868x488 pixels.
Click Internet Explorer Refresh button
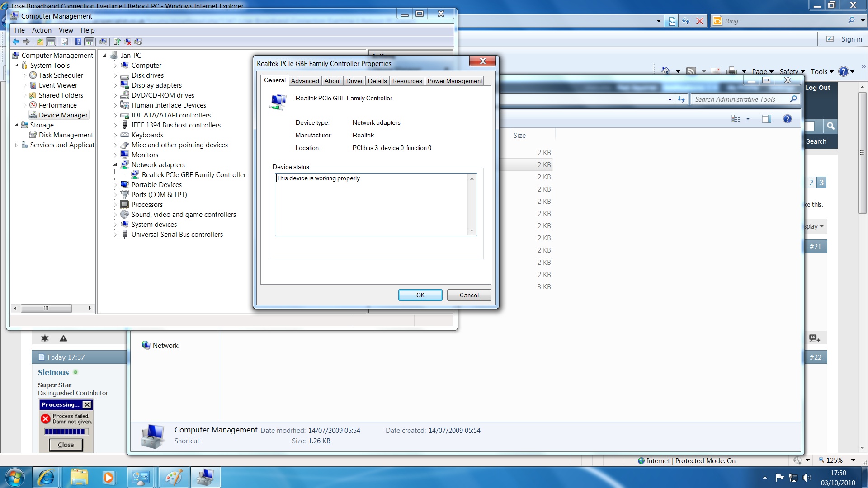click(686, 21)
